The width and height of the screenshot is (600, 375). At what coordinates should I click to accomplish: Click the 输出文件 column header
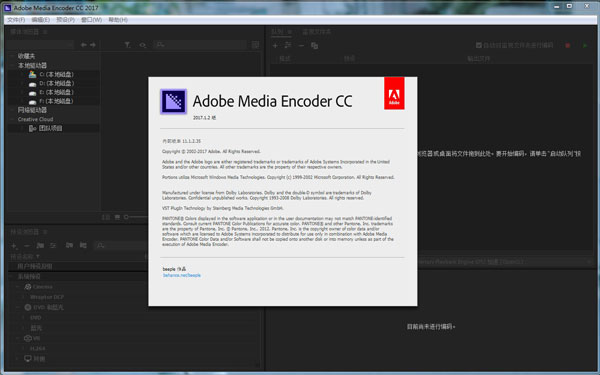click(x=478, y=59)
